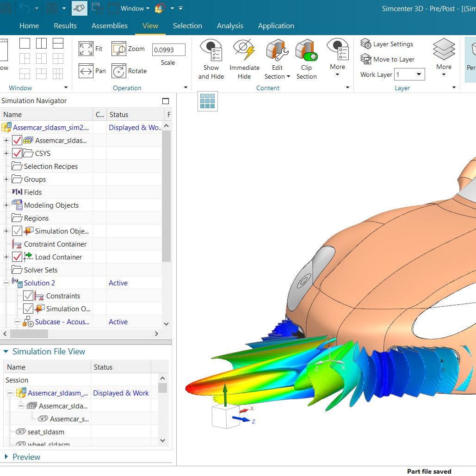Click the stacked layers More icon
This screenshot has height=476, width=476.
pos(444,49)
